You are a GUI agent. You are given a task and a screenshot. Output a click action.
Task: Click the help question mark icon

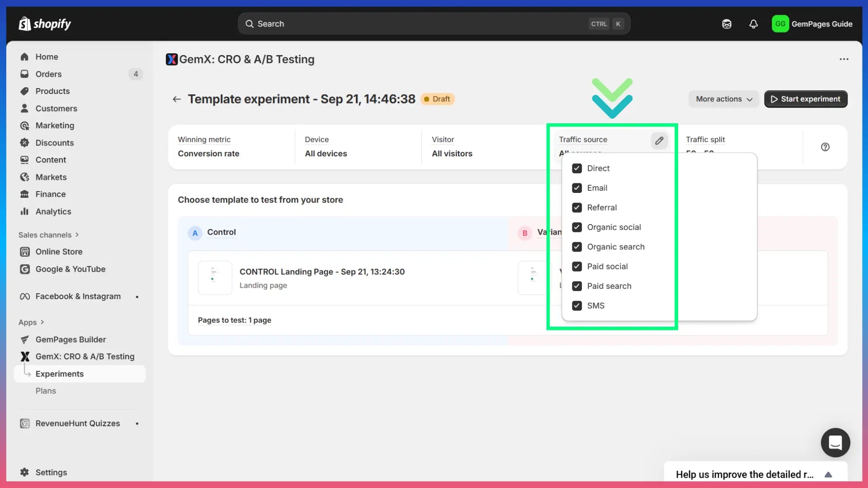click(x=825, y=147)
